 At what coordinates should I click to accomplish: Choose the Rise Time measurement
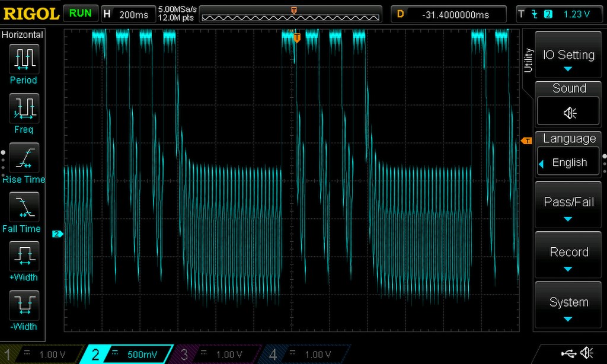(24, 158)
